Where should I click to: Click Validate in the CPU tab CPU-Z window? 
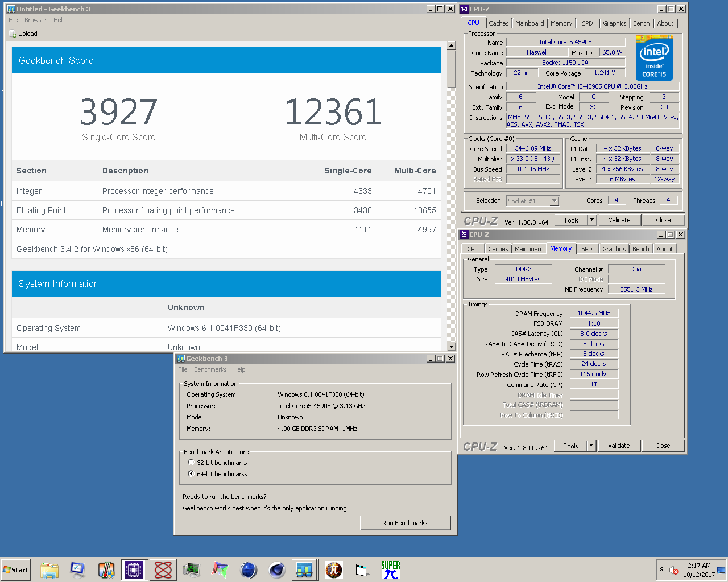click(619, 220)
